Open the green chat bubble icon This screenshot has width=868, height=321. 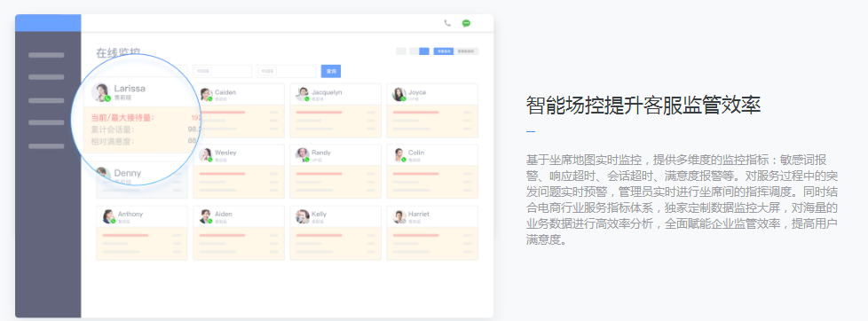point(466,23)
